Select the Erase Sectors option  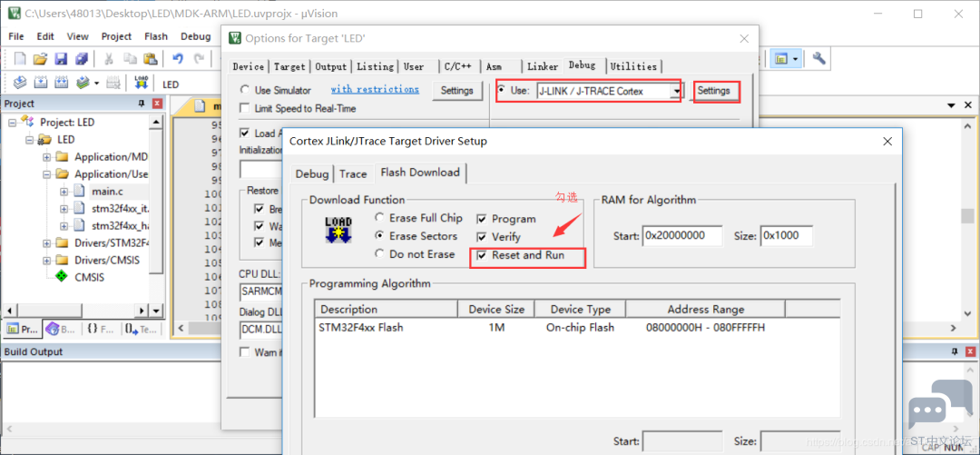click(x=379, y=236)
